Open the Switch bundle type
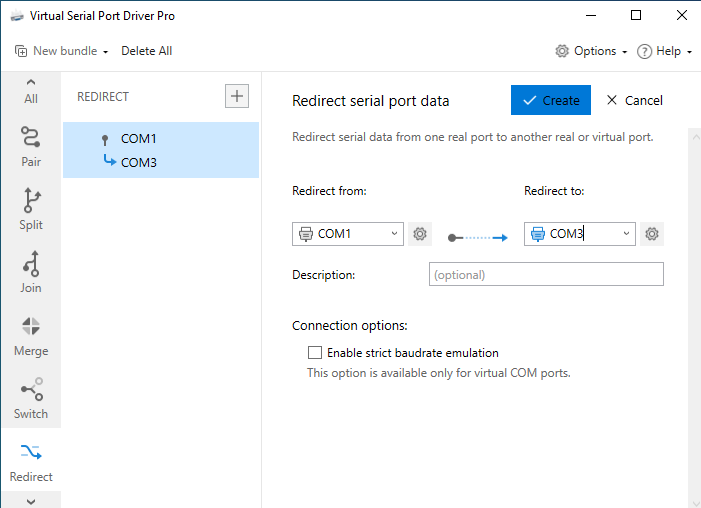 coord(31,398)
